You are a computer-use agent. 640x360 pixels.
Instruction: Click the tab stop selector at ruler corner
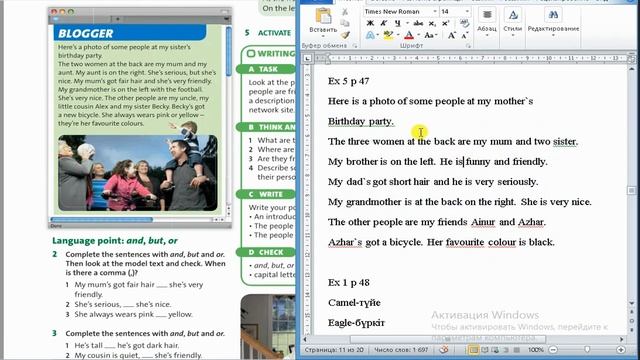[307, 58]
